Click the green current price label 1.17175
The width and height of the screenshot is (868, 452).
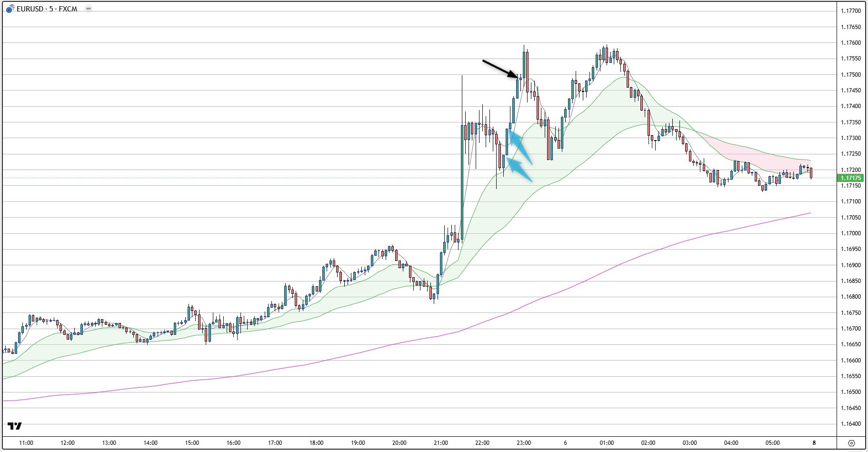point(850,178)
